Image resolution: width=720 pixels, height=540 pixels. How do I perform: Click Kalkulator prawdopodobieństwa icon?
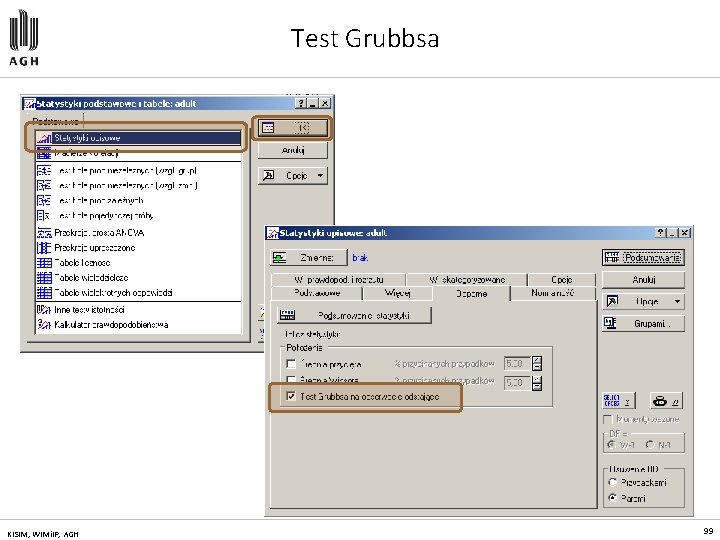[x=44, y=325]
